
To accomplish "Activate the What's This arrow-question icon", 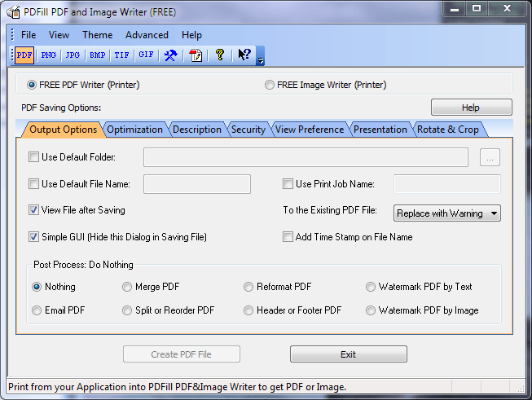I will (244, 55).
